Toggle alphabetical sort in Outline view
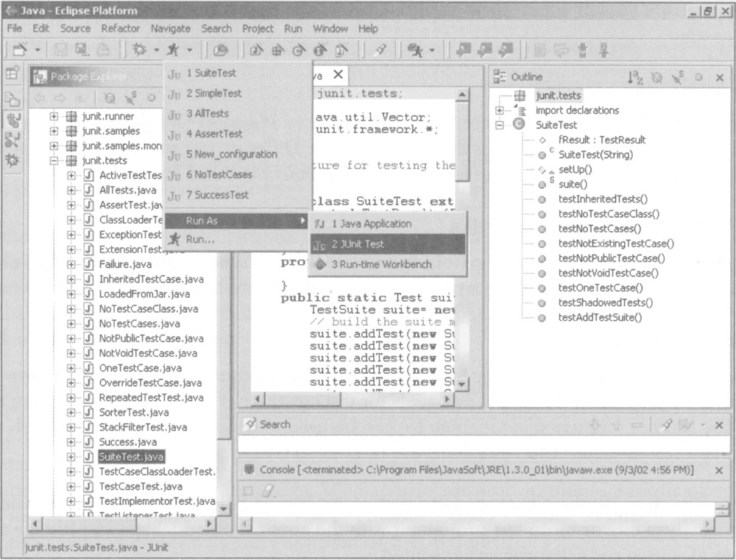 pos(634,77)
